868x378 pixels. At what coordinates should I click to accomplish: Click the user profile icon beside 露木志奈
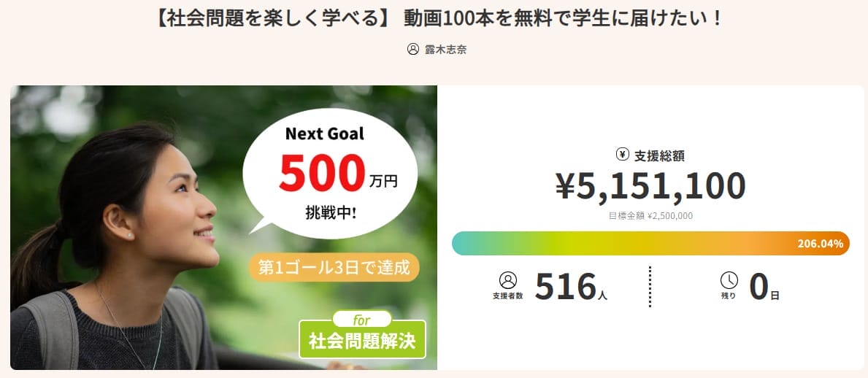click(413, 50)
